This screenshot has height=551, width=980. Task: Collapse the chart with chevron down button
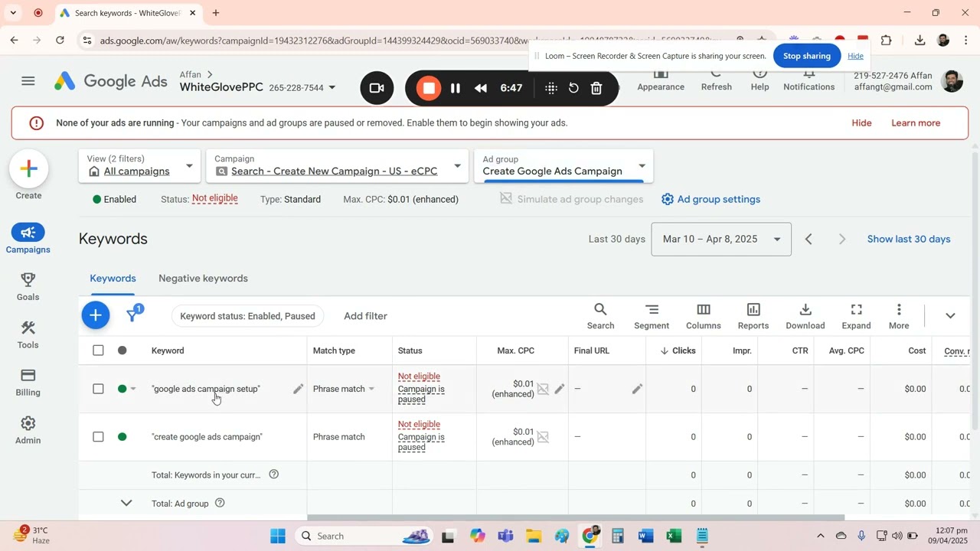[950, 316]
